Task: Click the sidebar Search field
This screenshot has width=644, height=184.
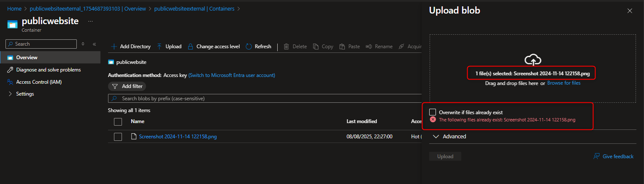Action: (x=41, y=44)
